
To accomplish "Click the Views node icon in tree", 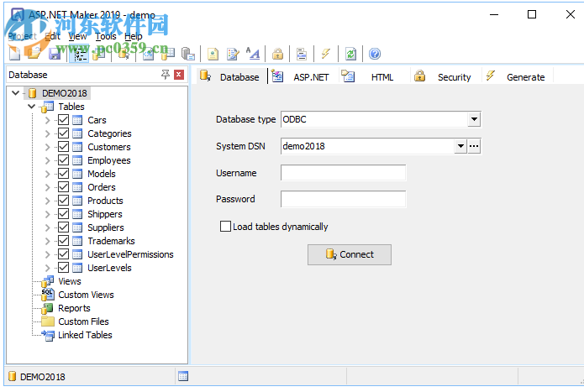I will click(x=48, y=281).
